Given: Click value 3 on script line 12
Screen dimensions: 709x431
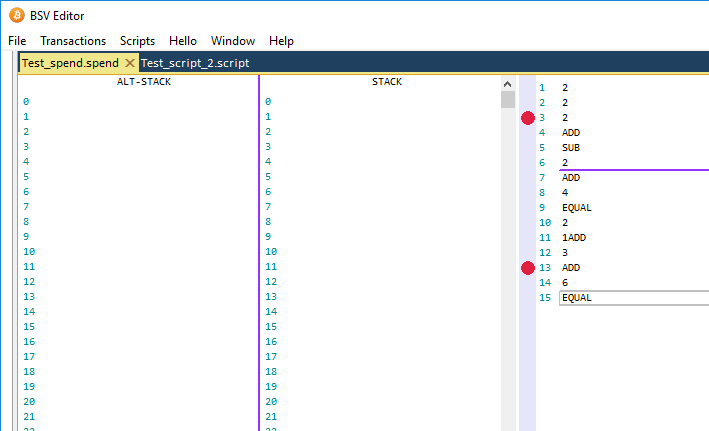Looking at the screenshot, I should click(565, 253).
